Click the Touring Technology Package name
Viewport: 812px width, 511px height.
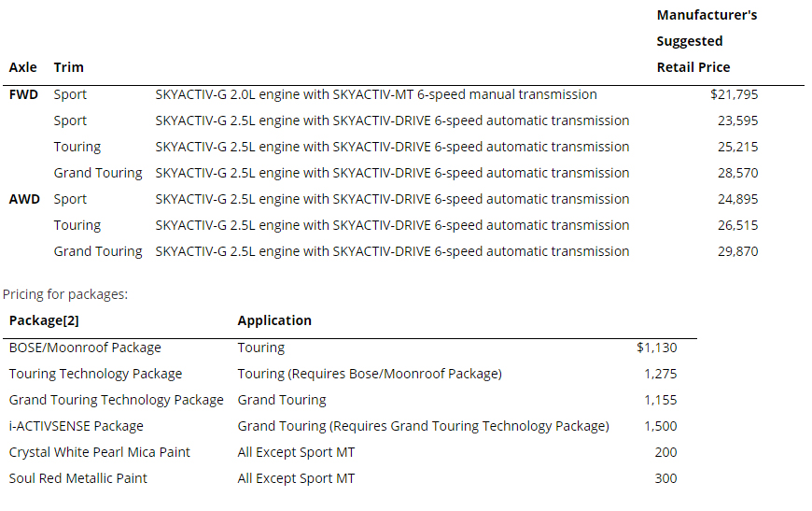[x=95, y=374]
